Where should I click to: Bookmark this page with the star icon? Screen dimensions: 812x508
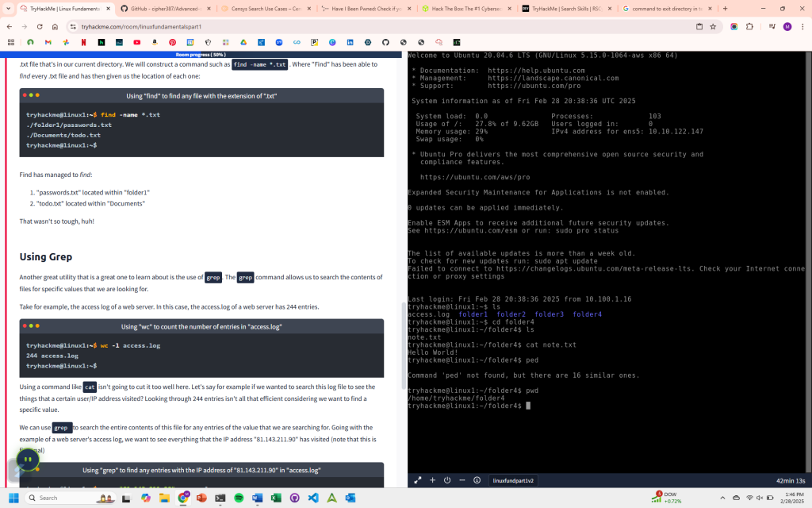pyautogui.click(x=713, y=26)
